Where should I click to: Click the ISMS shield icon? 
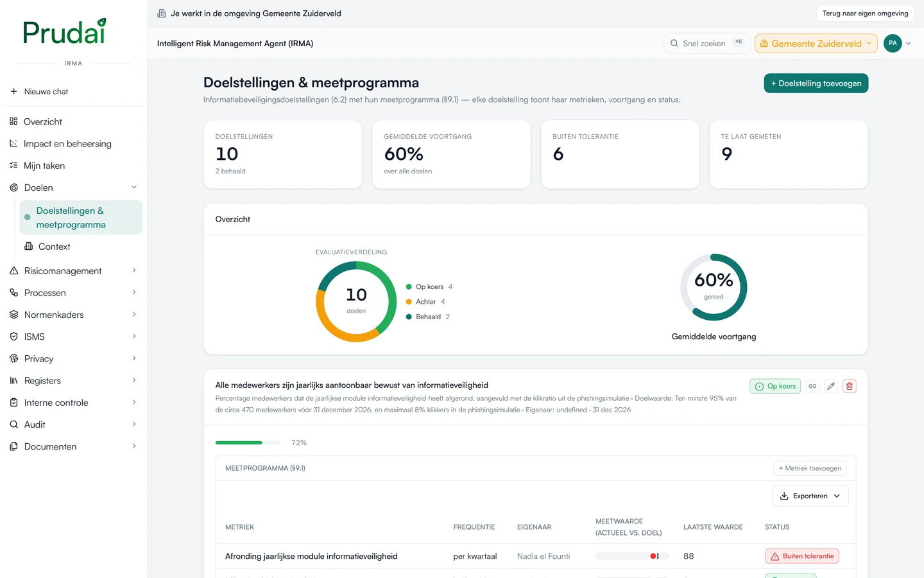click(x=13, y=337)
